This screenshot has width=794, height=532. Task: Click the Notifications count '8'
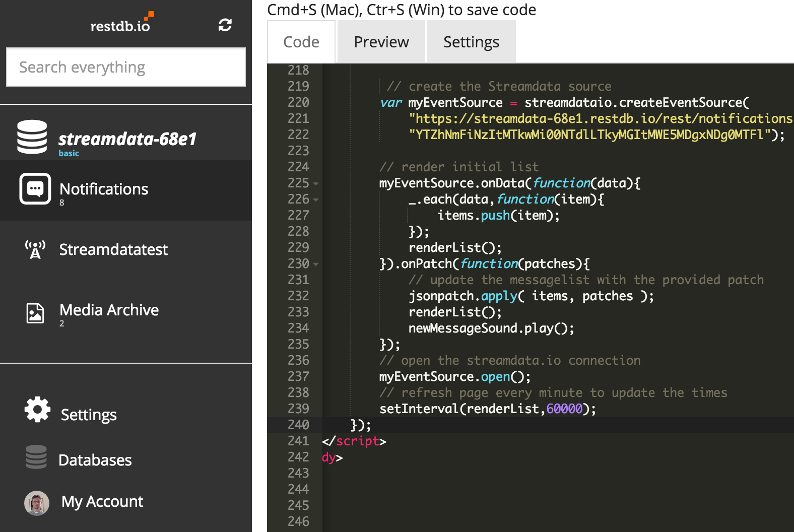coord(62,203)
